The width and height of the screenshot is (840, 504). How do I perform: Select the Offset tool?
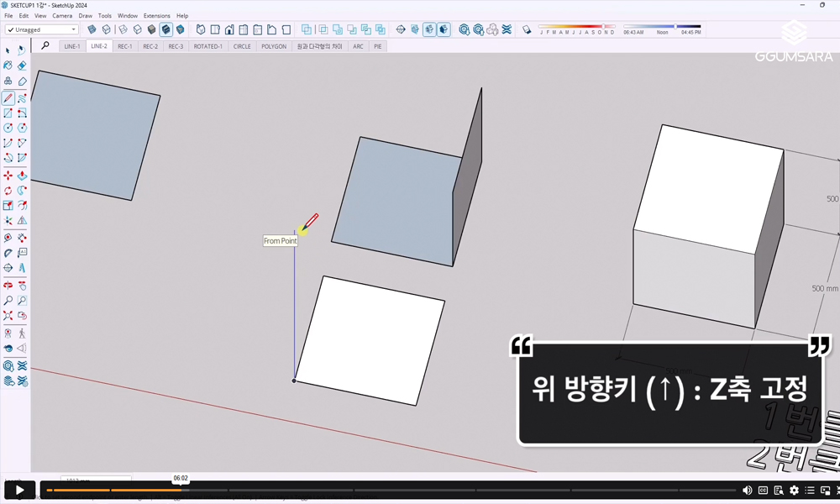[x=22, y=205]
